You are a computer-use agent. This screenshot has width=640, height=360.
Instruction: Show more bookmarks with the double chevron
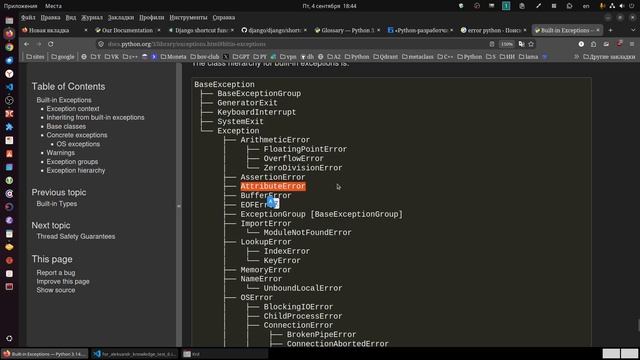click(577, 57)
